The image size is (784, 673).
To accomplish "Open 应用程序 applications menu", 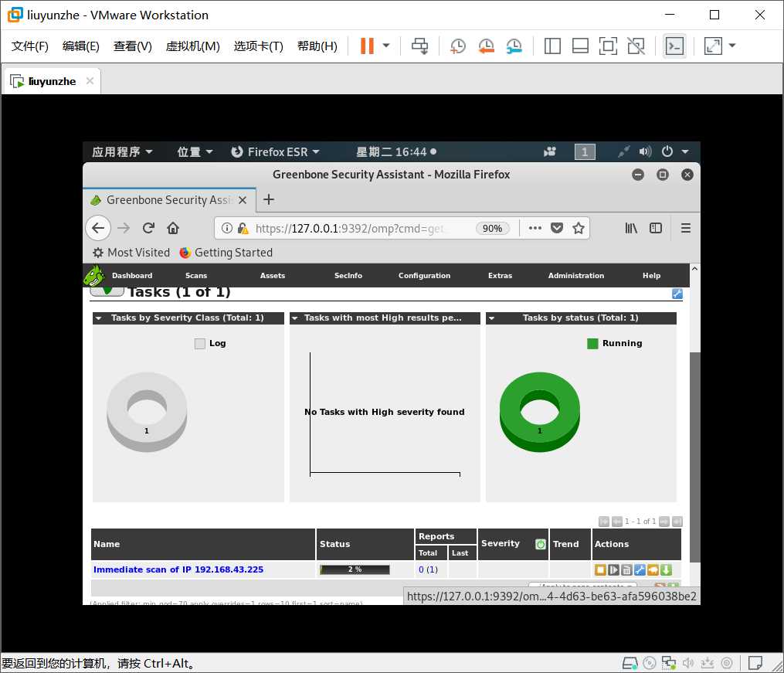I will point(122,151).
